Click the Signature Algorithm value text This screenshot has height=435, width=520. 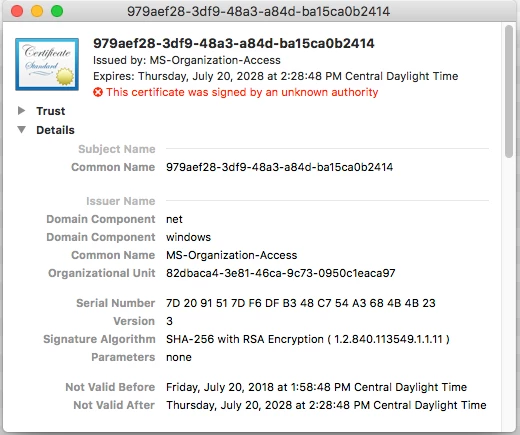(308, 339)
